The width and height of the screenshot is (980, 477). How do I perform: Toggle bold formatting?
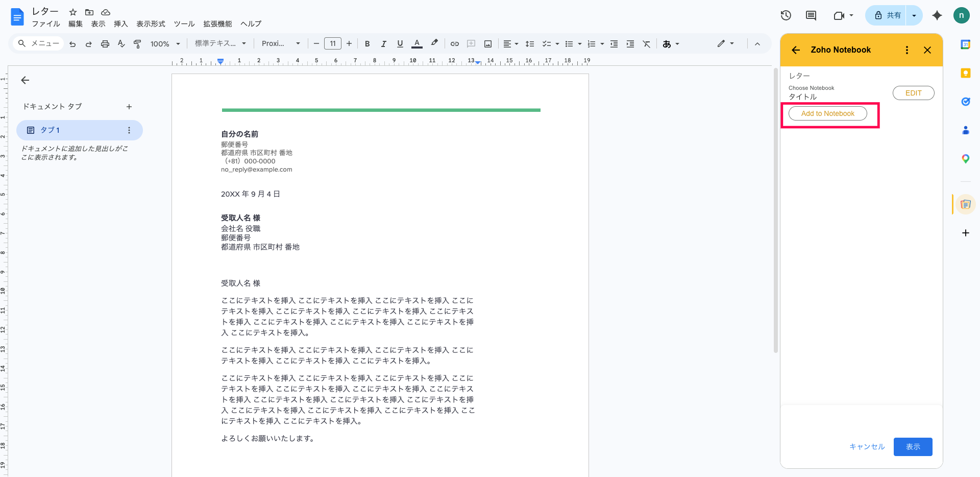[367, 44]
